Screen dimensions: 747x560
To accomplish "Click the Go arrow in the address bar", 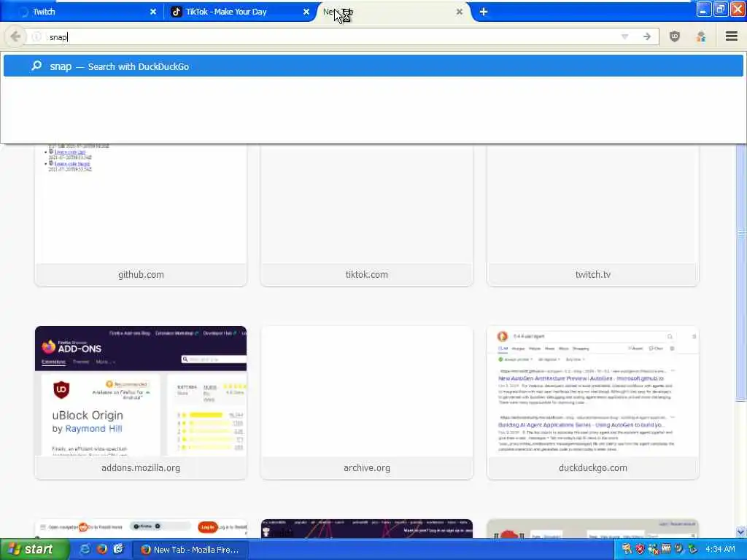I will tap(646, 36).
